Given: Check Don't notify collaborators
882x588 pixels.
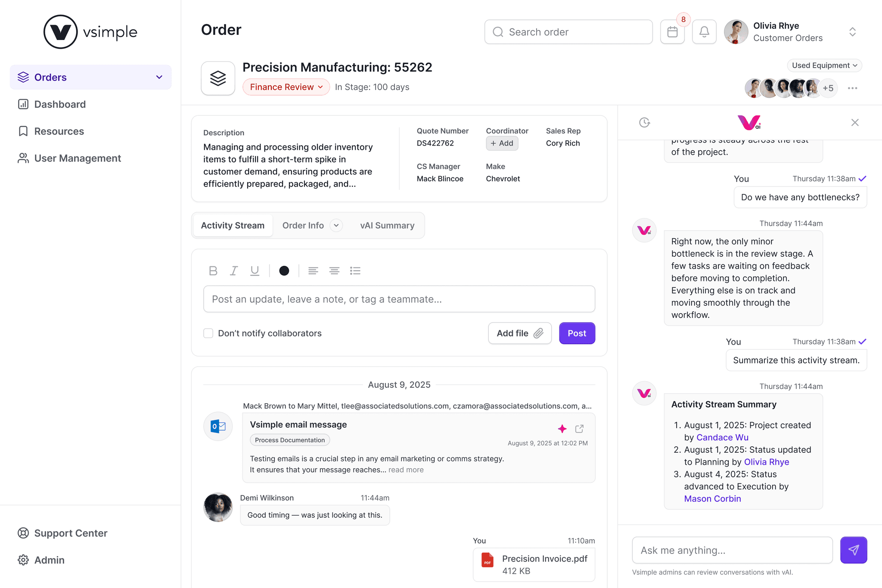Looking at the screenshot, I should 208,333.
